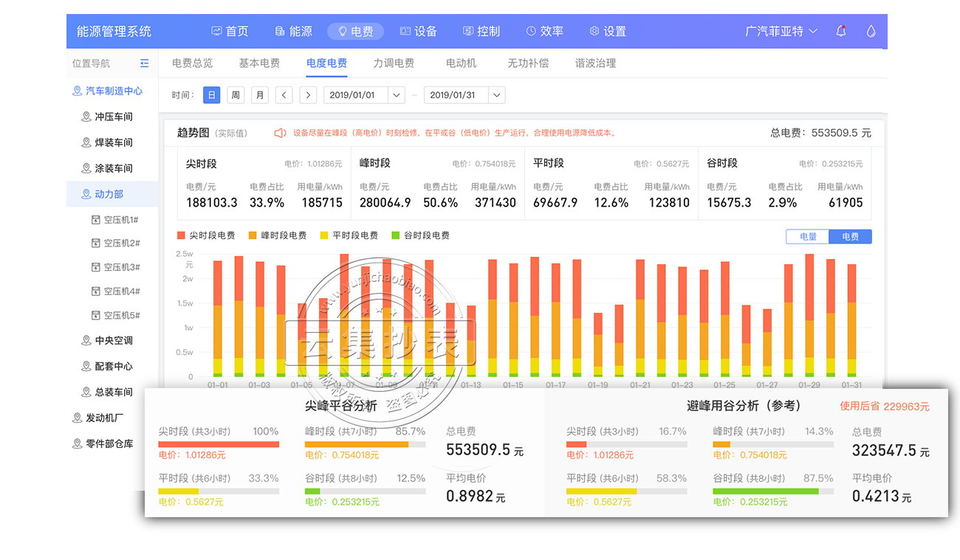Click the orange speaker announcement icon
Viewport: 960px width, 560px height.
280,134
